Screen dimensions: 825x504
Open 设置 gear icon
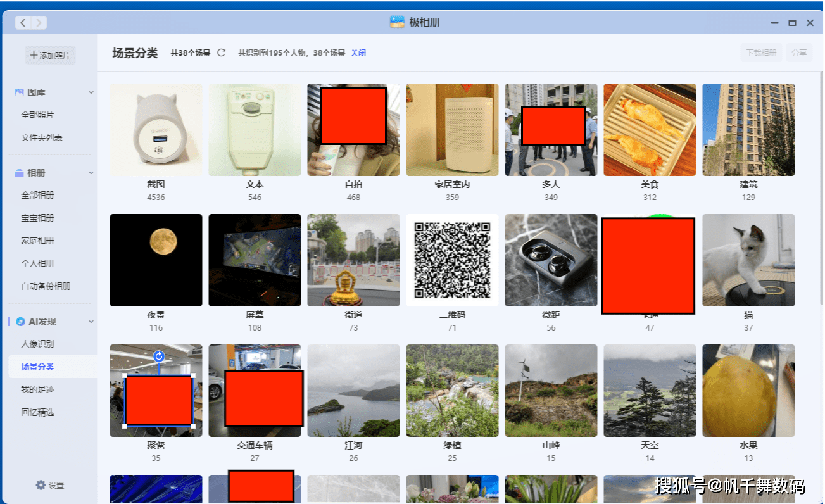[x=41, y=485]
